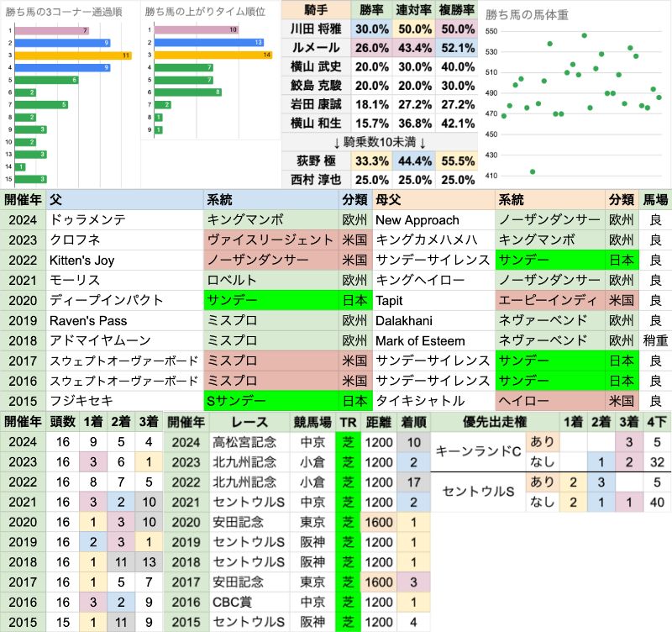This screenshot has height=632, width=672.
Task: Click the 頭数 column header
Action: pos(62,421)
